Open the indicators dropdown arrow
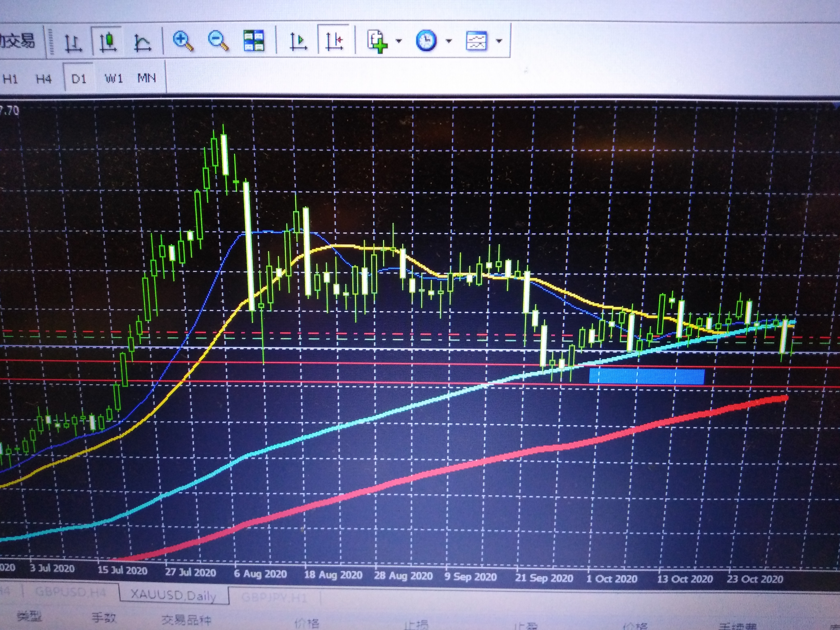Screen dimensions: 840x630 (x=399, y=41)
